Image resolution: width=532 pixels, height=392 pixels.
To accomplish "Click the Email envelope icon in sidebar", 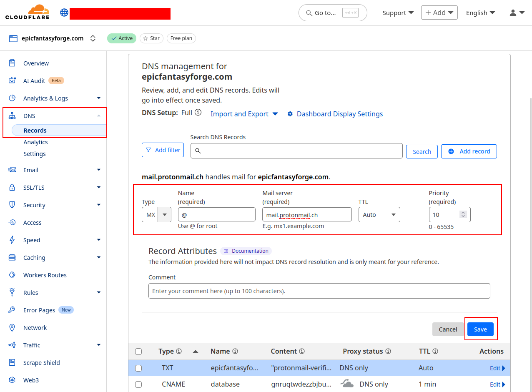I will click(12, 170).
